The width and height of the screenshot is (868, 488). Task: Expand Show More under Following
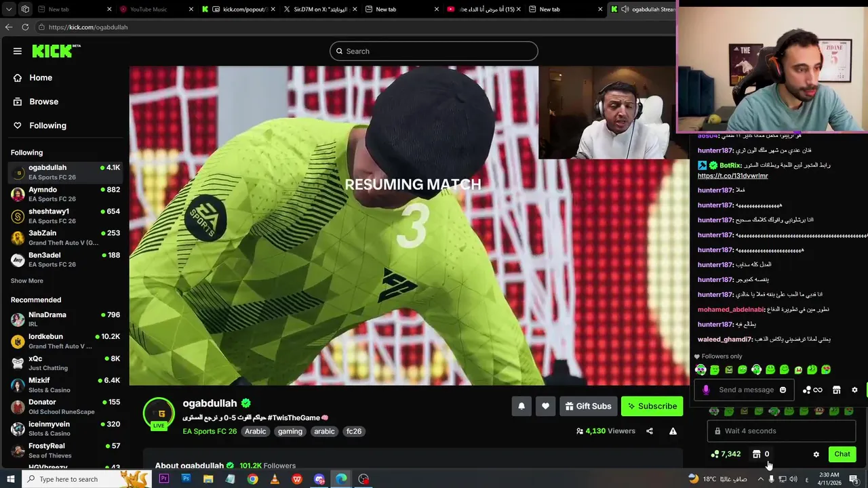27,281
